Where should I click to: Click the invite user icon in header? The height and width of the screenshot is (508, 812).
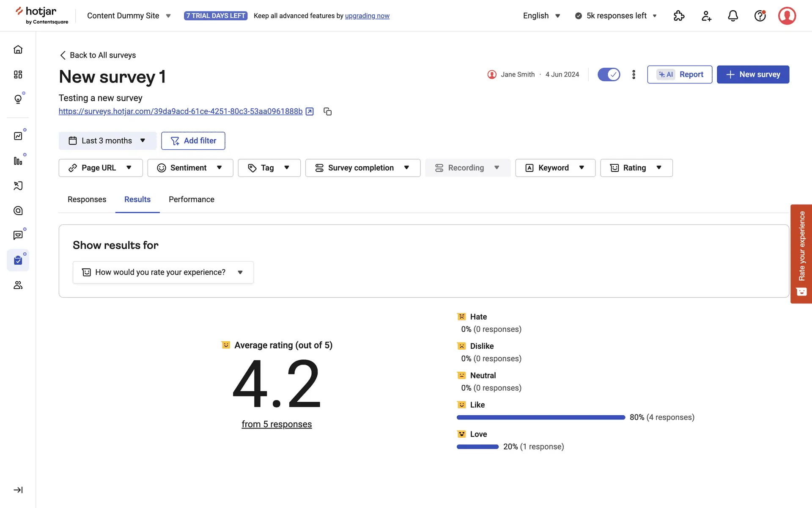pyautogui.click(x=706, y=16)
